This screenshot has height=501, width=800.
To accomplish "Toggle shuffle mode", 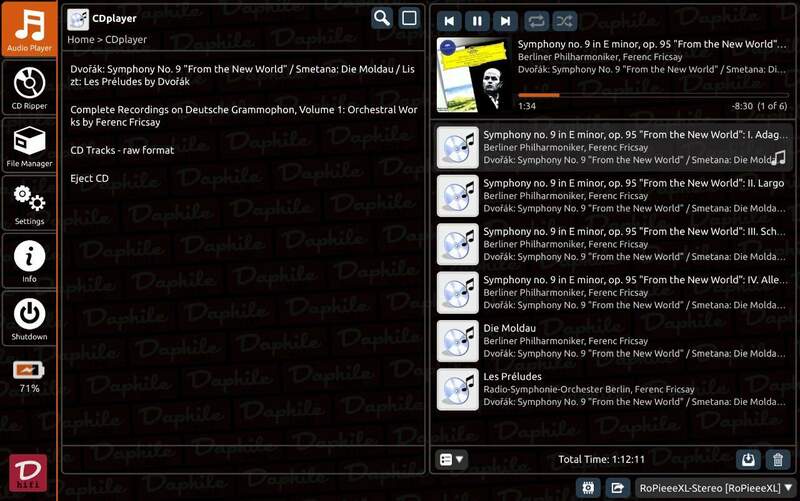I will pos(564,21).
